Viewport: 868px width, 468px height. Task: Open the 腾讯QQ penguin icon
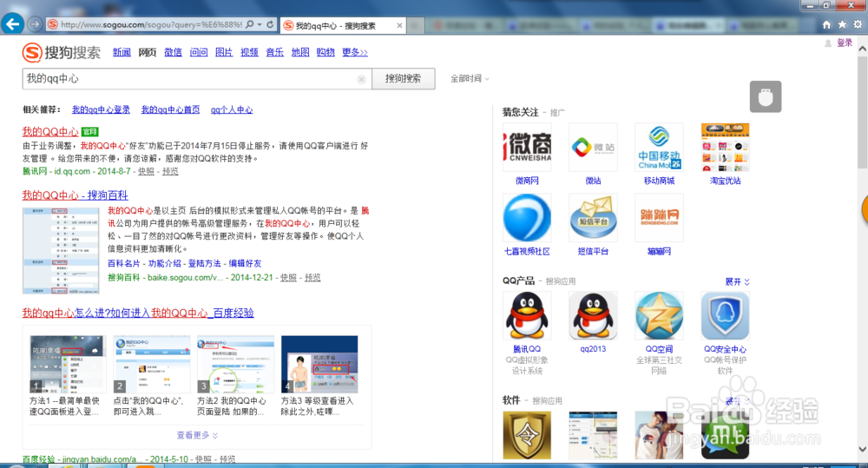(x=527, y=316)
